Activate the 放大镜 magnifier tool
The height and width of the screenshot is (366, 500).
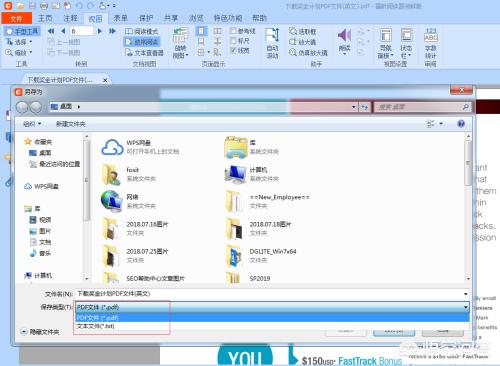click(x=303, y=42)
